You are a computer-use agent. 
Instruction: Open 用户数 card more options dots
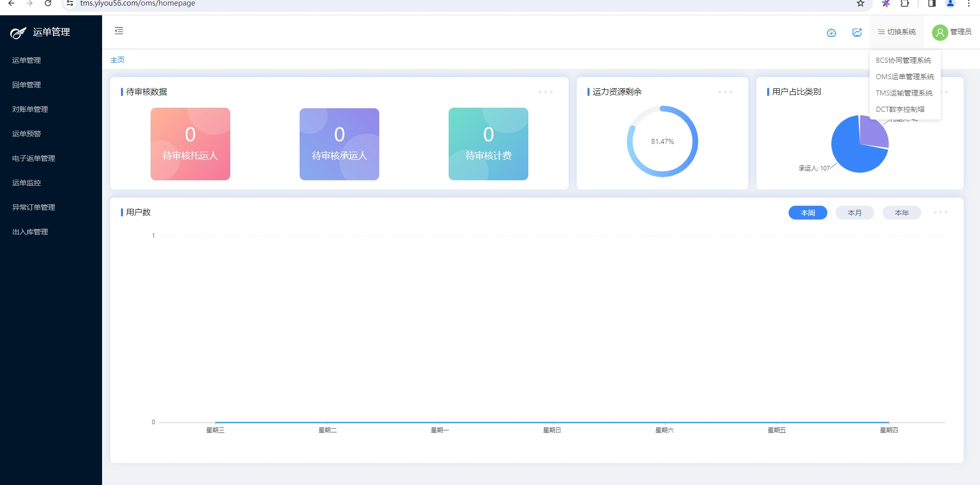[941, 212]
